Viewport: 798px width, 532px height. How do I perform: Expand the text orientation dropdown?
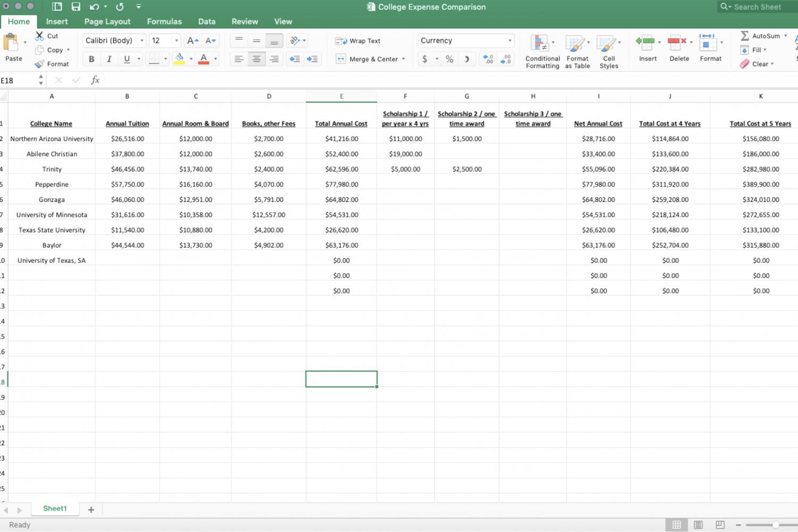(304, 40)
